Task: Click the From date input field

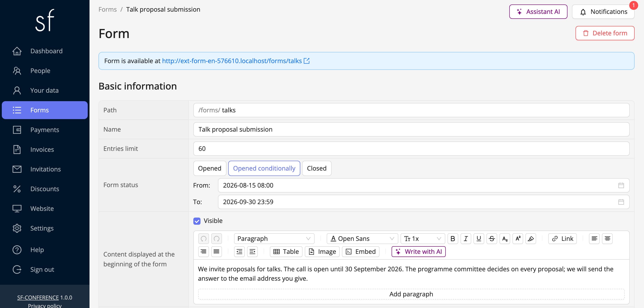Action: click(424, 185)
